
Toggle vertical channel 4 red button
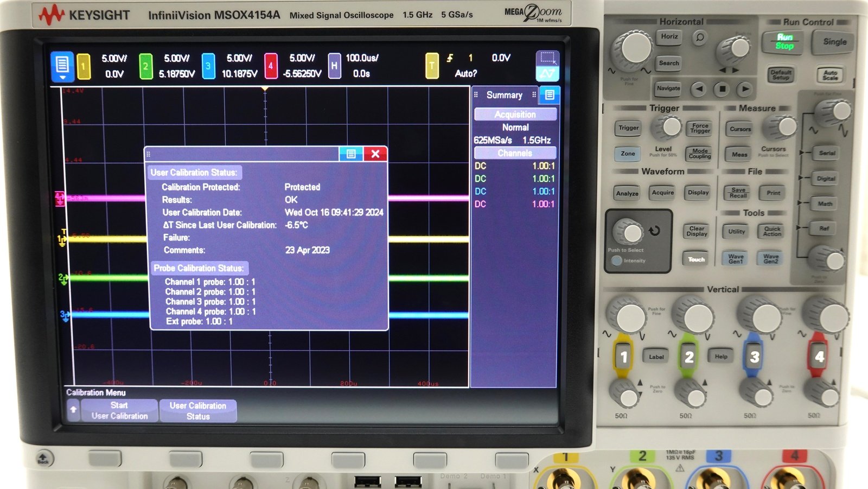(819, 357)
